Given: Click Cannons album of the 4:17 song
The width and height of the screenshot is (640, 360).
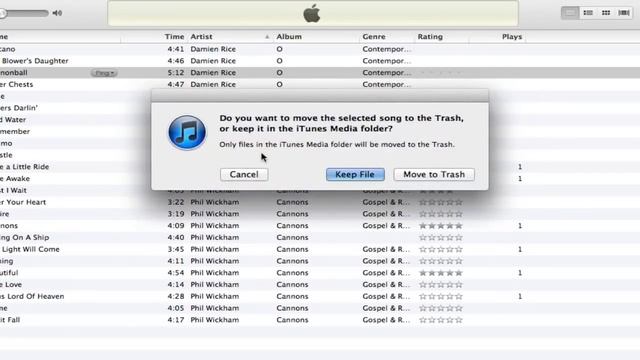Looking at the screenshot, I should pyautogui.click(x=292, y=320).
